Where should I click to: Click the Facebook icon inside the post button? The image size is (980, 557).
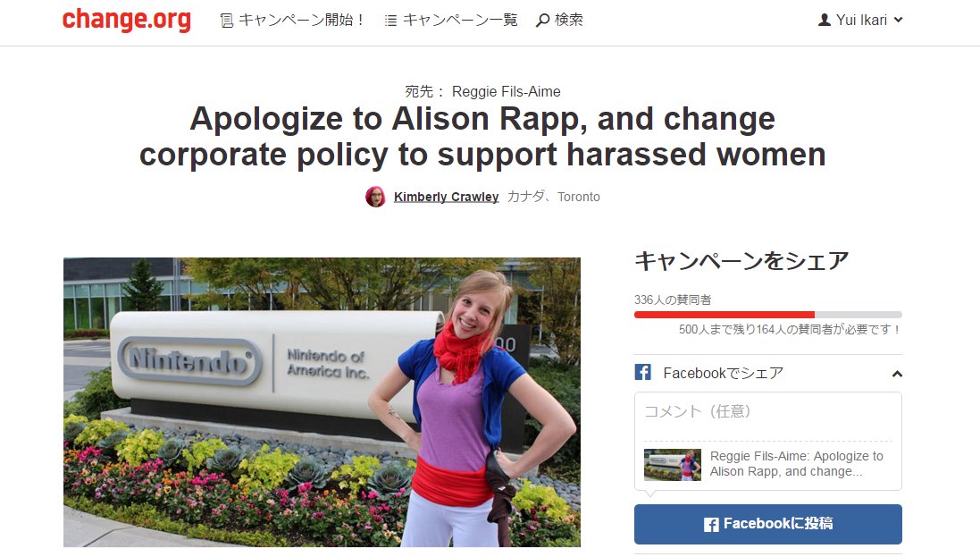[x=711, y=525]
